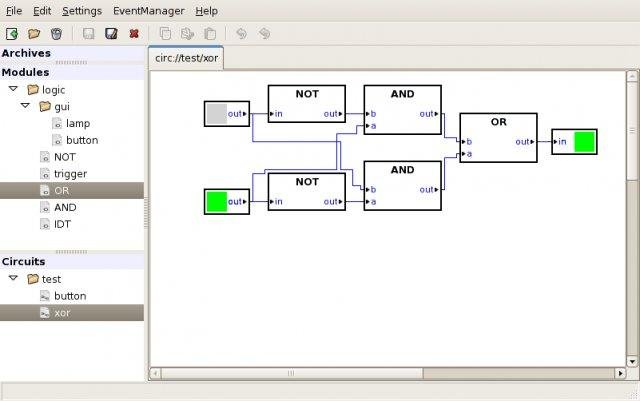Click the lamp block's in port
This screenshot has height=401, width=640.
point(560,142)
